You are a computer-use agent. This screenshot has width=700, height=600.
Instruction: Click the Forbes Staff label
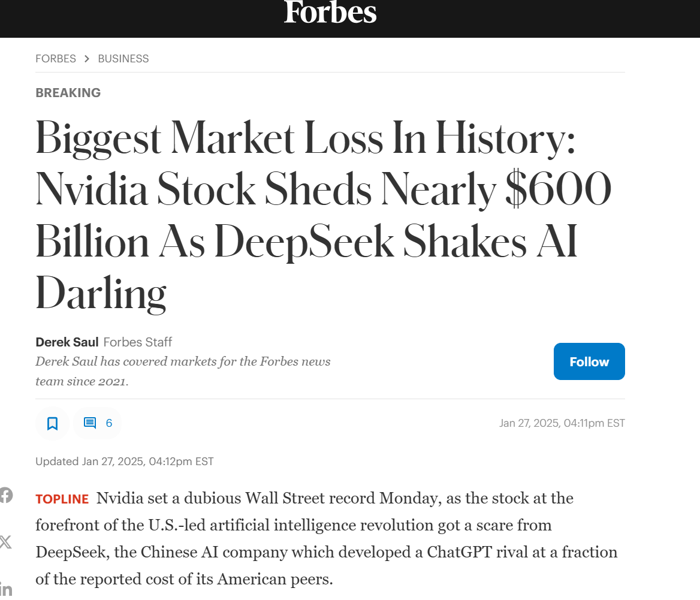138,342
